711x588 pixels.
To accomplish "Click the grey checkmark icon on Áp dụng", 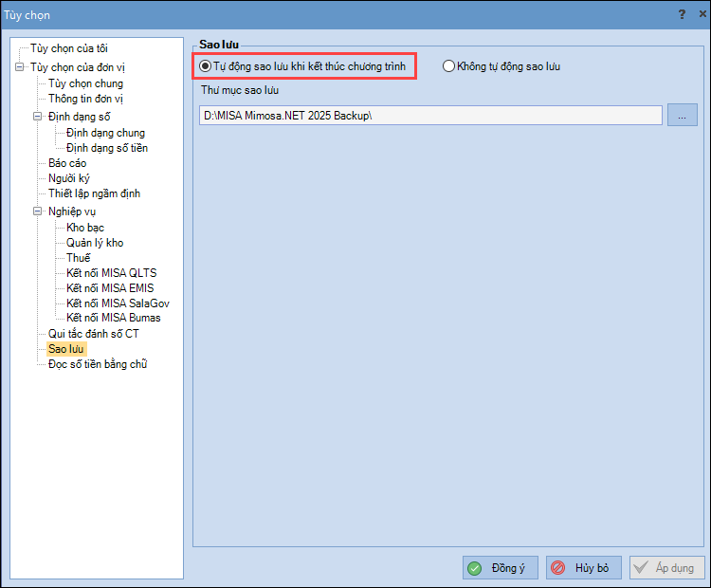I will click(640, 567).
